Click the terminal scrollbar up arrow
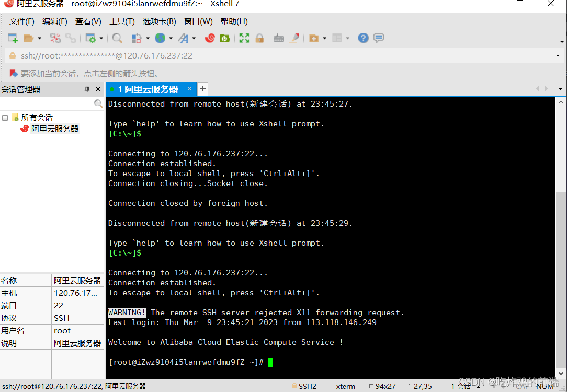This screenshot has height=392, width=567. click(x=561, y=102)
